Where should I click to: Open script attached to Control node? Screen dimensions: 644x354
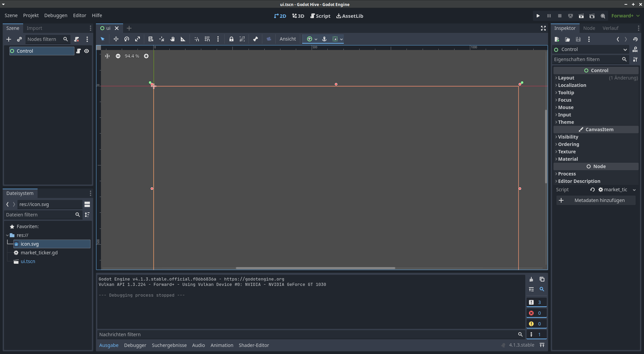tap(78, 51)
